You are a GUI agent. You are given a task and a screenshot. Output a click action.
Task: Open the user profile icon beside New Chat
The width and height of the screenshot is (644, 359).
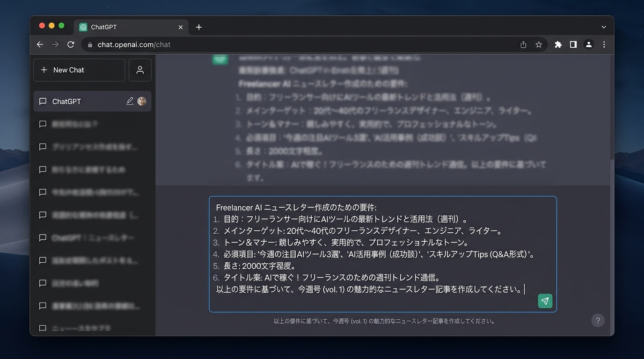click(140, 70)
